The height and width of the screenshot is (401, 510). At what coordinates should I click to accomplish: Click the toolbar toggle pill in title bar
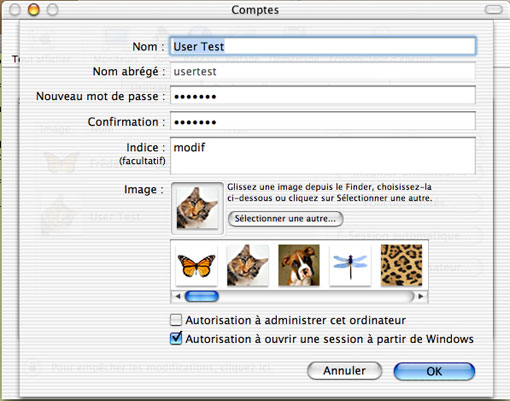pyautogui.click(x=493, y=10)
